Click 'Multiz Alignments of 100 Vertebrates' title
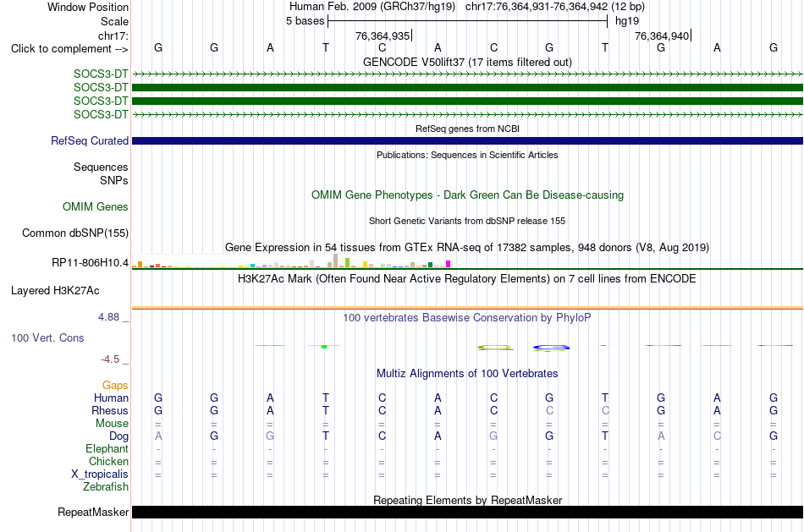The image size is (804, 532). (467, 374)
